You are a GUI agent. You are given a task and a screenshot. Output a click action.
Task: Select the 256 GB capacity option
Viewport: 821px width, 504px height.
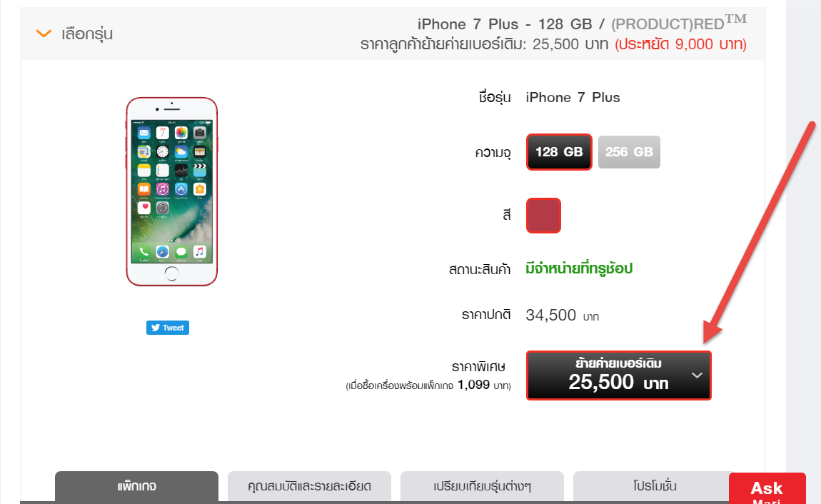pyautogui.click(x=629, y=152)
